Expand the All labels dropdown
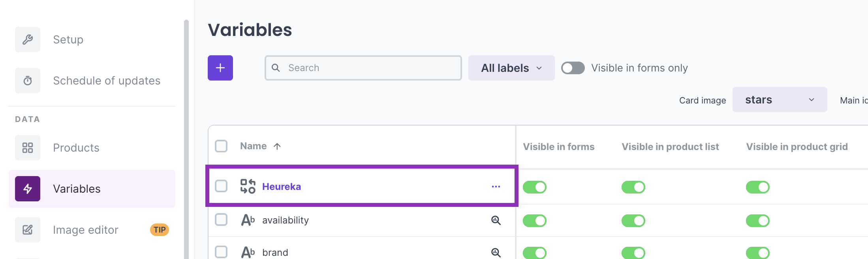The width and height of the screenshot is (868, 259). coord(511,68)
